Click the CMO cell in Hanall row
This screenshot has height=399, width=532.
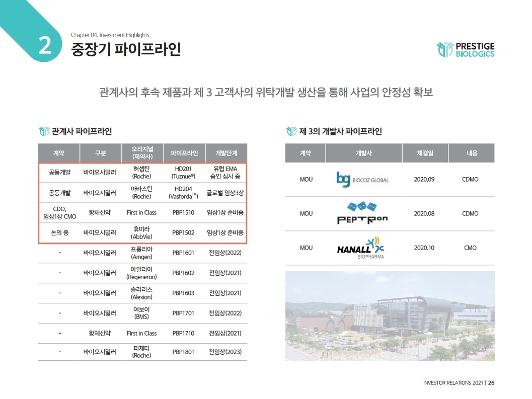click(x=470, y=248)
